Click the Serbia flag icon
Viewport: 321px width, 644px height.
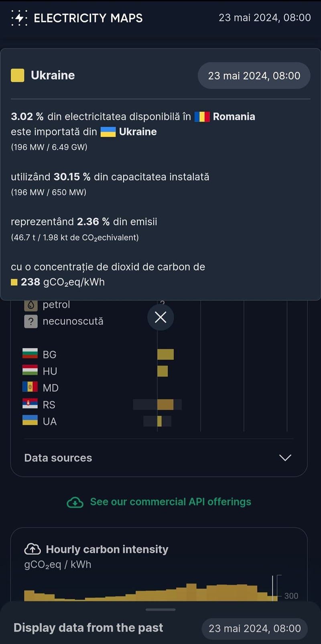[x=30, y=404]
